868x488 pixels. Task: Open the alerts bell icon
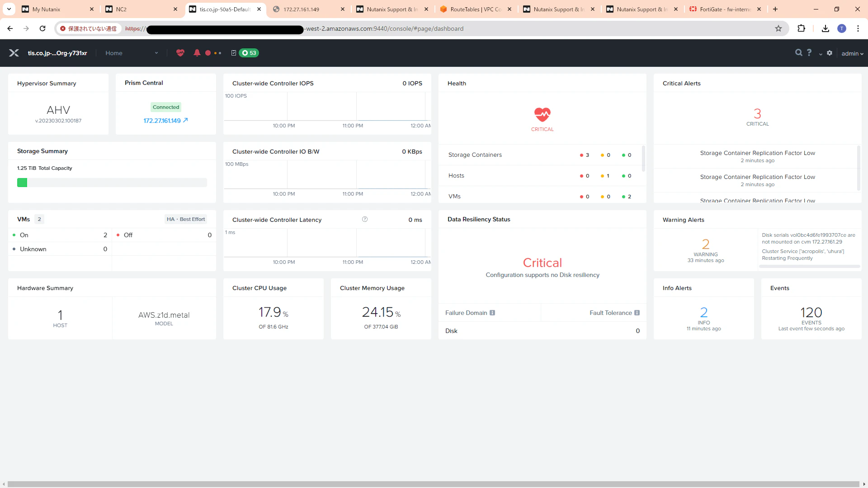(x=197, y=53)
